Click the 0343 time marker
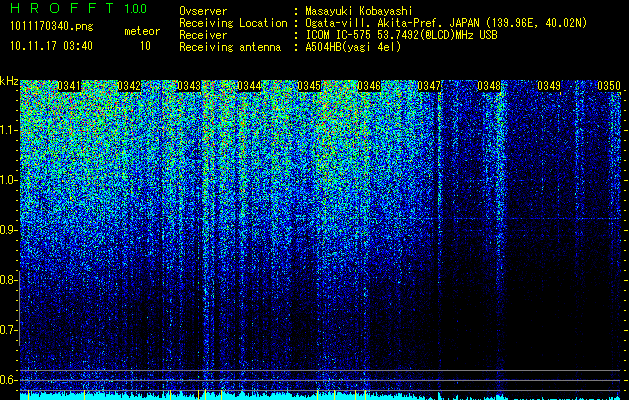 click(189, 86)
